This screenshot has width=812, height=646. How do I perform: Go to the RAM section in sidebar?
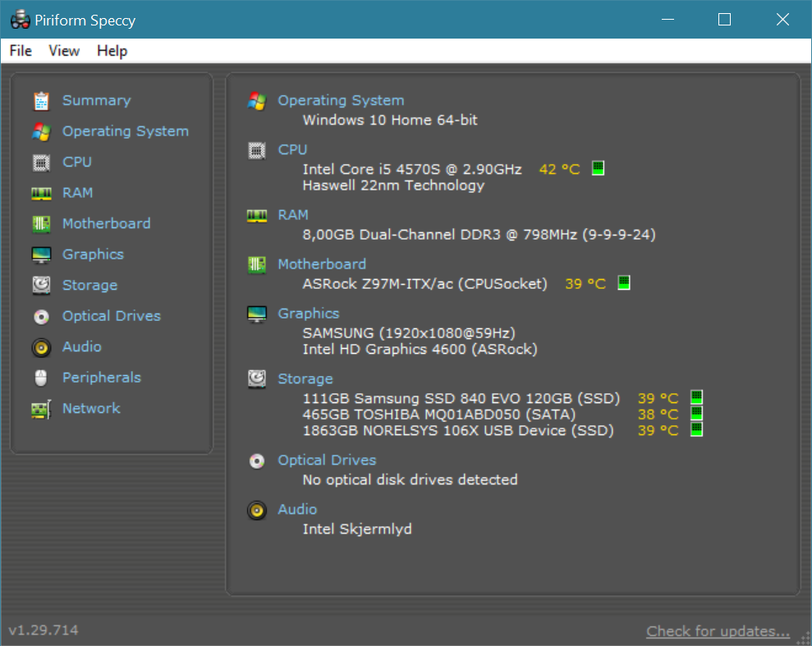click(x=78, y=193)
